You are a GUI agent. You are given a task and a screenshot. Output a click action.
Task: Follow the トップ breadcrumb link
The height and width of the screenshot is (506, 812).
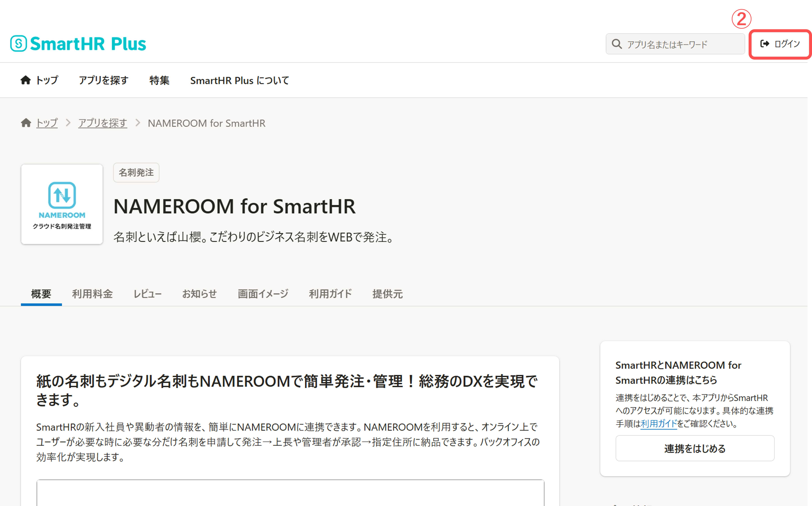(47, 123)
